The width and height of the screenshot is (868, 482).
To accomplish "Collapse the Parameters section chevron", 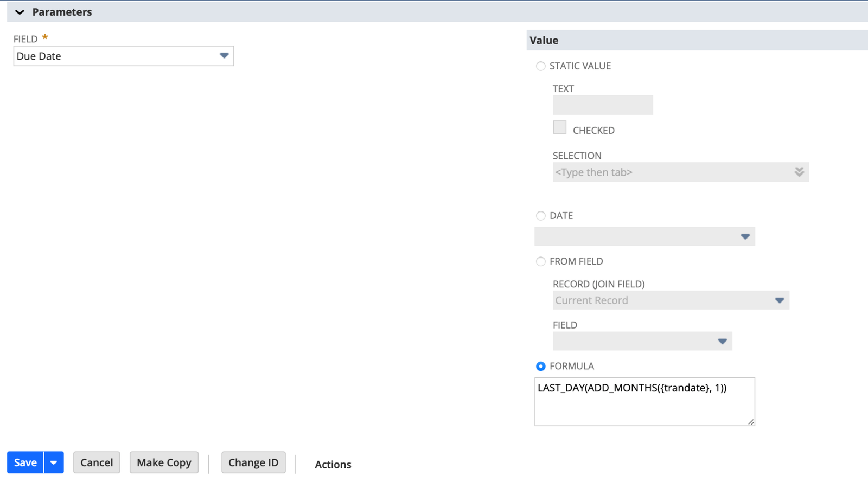I will pos(20,12).
